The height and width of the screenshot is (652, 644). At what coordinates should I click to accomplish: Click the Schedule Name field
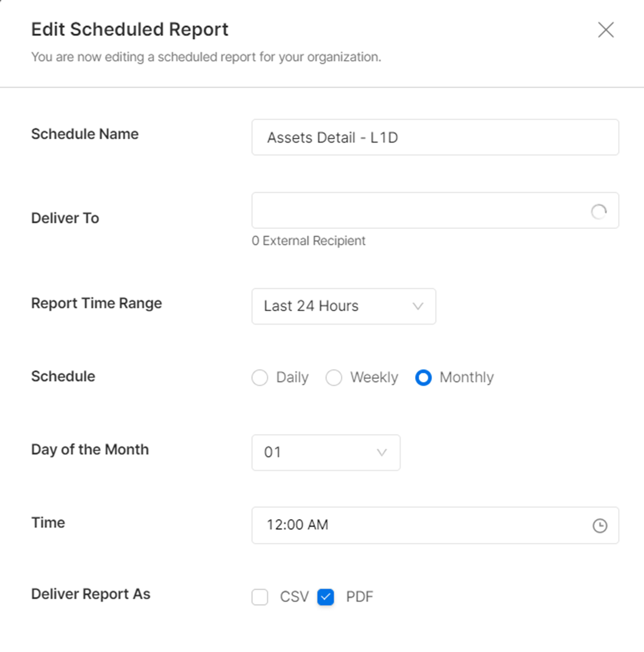(435, 137)
